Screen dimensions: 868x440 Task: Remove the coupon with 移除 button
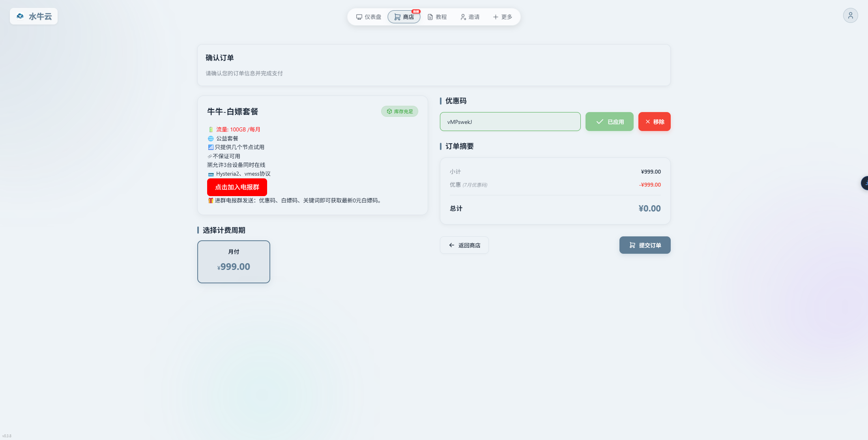pyautogui.click(x=654, y=122)
